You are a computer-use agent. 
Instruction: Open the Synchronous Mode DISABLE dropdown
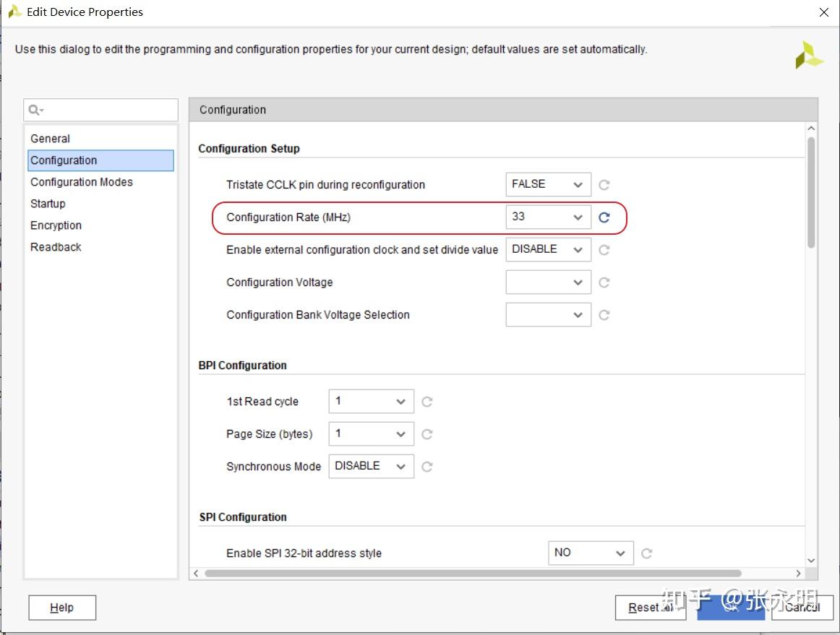[x=371, y=467]
